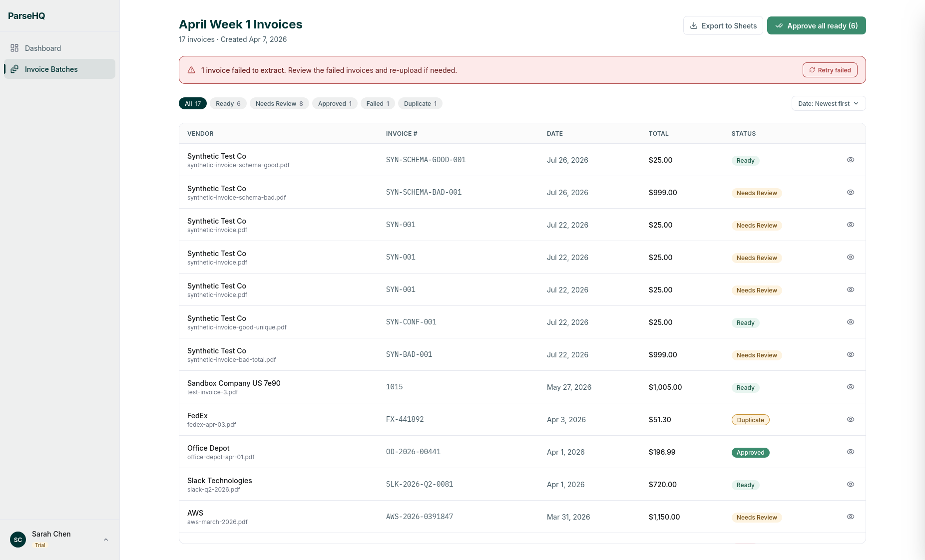The height and width of the screenshot is (560, 925).
Task: Open the Date: Newest first sort dropdown
Action: pos(829,103)
